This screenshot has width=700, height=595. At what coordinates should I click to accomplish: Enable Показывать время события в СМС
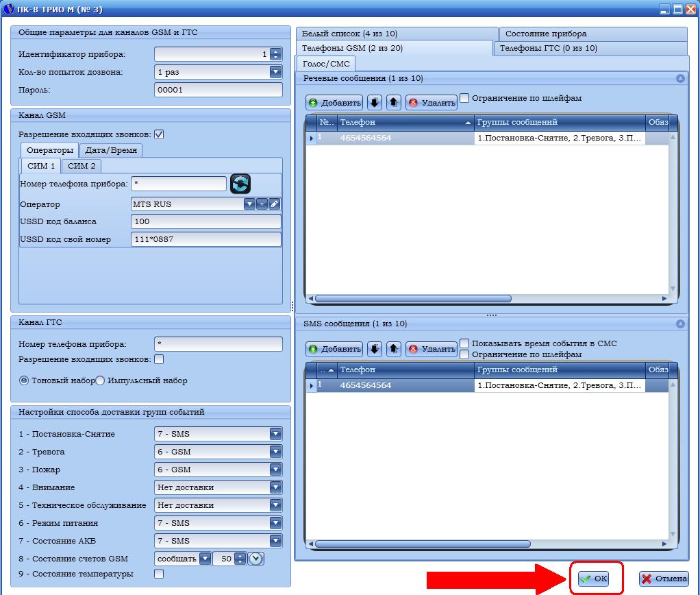tap(465, 343)
